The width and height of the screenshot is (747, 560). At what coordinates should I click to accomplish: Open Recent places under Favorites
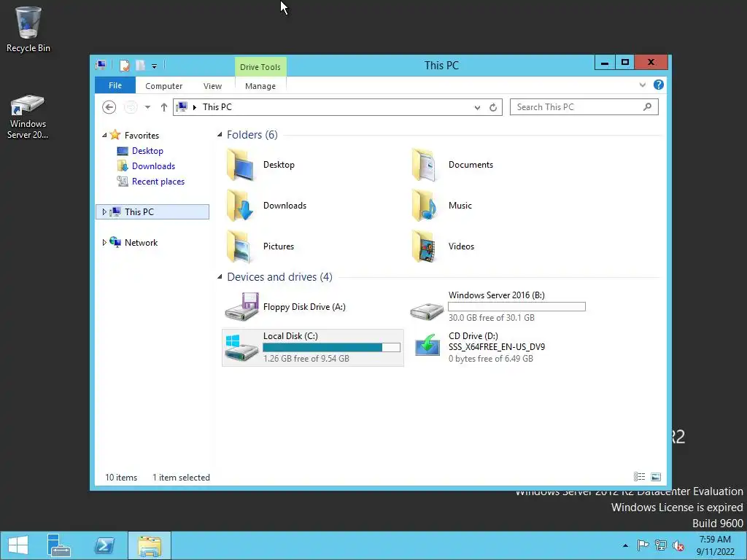click(x=158, y=182)
